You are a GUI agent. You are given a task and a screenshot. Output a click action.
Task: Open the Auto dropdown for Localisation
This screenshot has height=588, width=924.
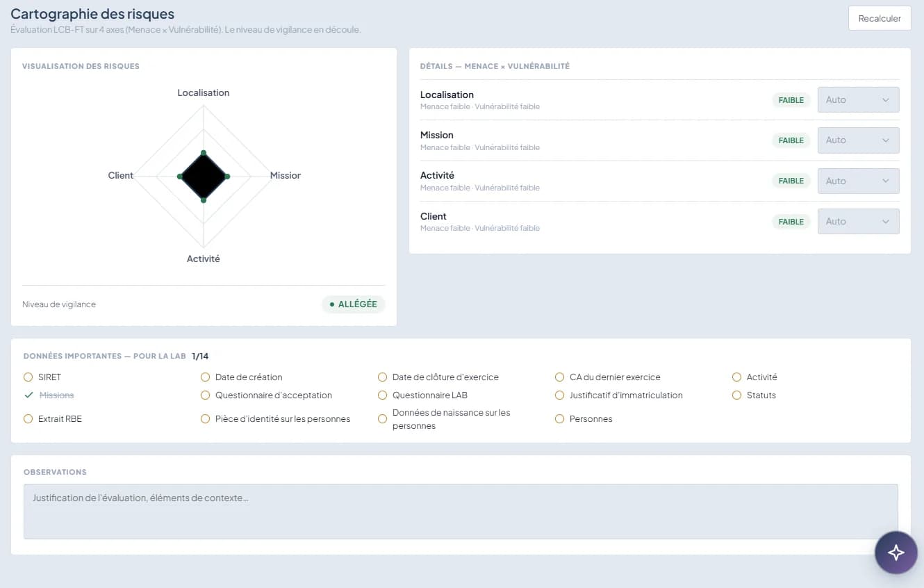(858, 99)
